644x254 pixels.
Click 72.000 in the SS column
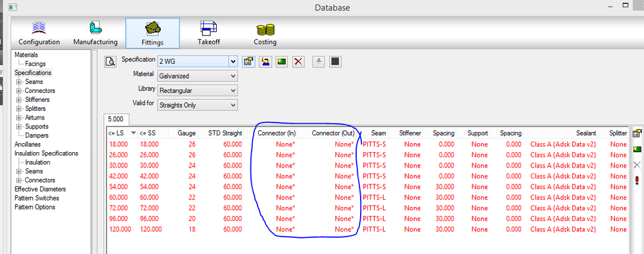[x=150, y=208]
